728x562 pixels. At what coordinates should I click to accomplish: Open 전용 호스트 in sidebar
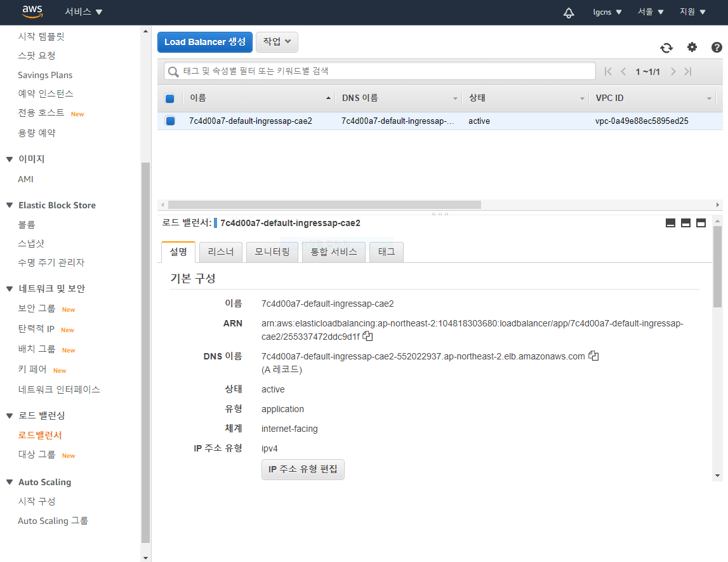(x=41, y=113)
